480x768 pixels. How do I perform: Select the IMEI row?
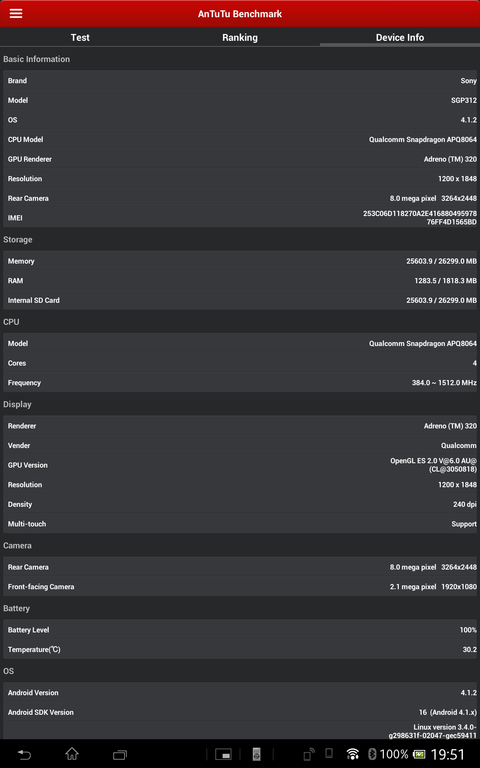[240, 217]
